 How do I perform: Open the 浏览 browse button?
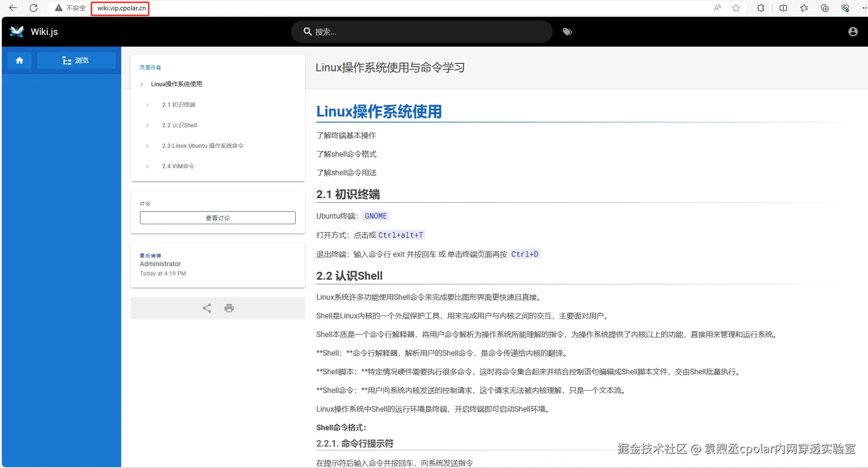(76, 61)
